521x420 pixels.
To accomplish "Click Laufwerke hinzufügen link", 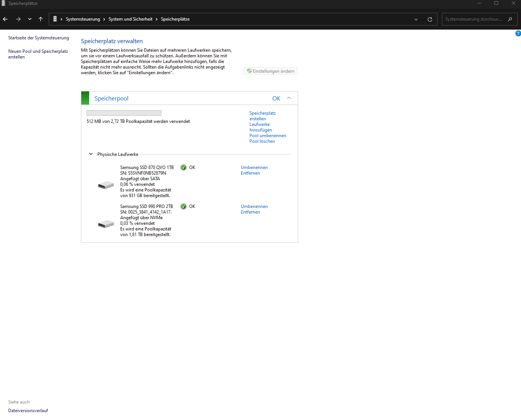I will pos(261,127).
